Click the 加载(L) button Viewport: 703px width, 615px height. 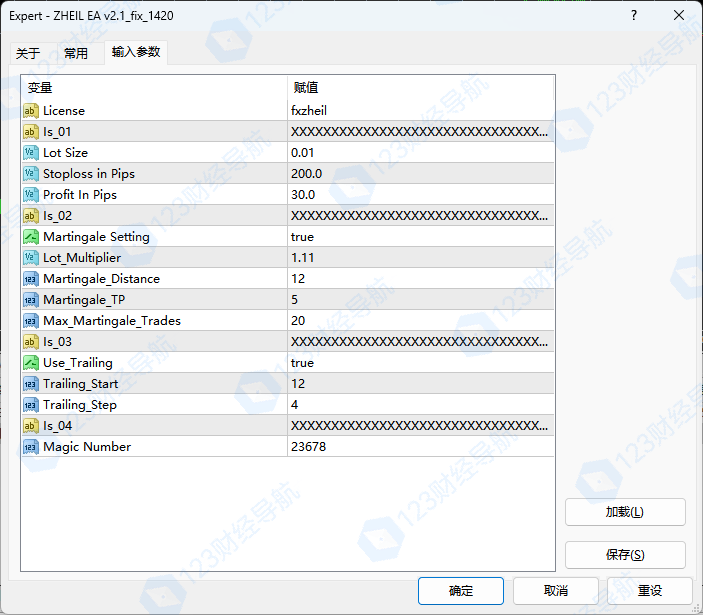pos(625,512)
